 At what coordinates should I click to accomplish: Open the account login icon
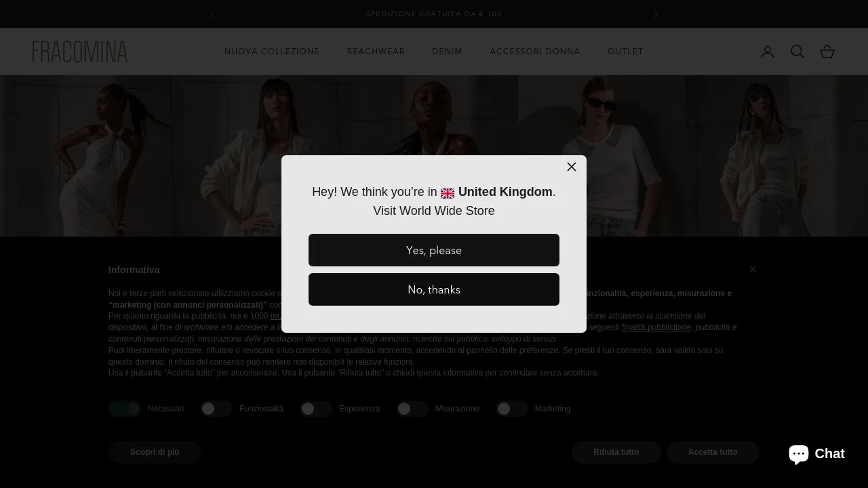tap(768, 52)
